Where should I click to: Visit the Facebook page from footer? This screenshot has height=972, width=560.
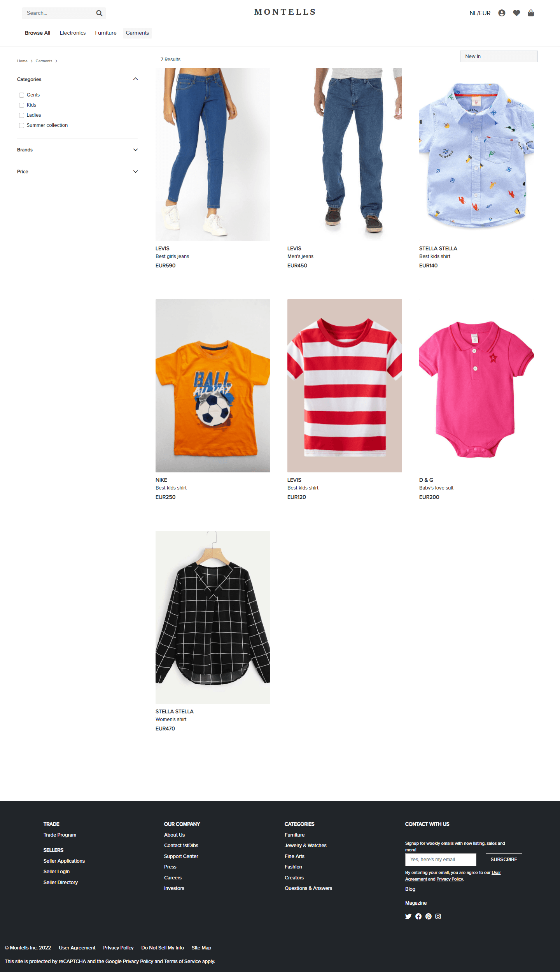coord(418,916)
